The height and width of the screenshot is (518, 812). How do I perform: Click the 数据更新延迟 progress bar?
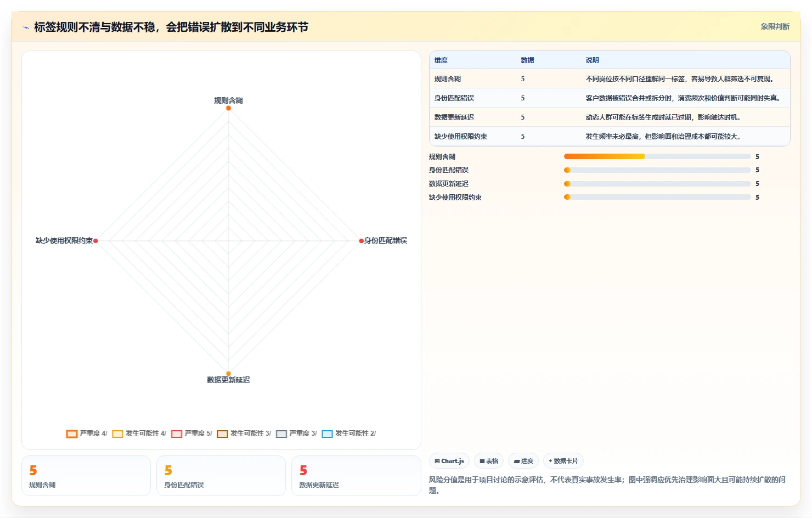tap(657, 184)
